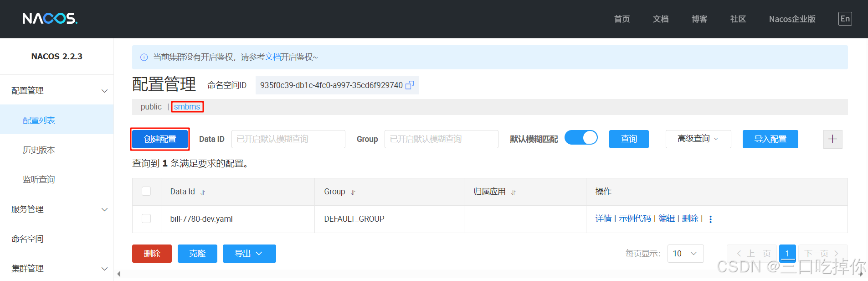Open the 导出 dropdown button
Image resolution: width=868 pixels, height=281 pixels.
point(249,254)
